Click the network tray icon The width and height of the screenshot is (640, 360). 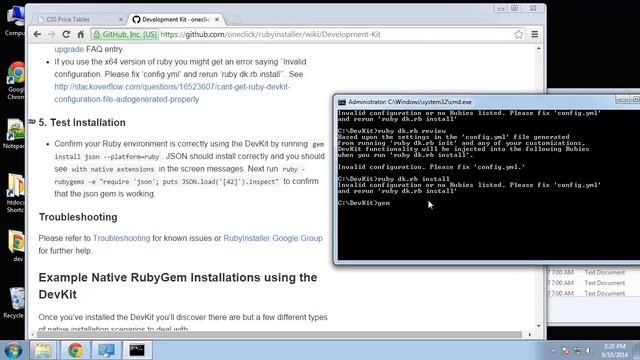click(x=577, y=351)
